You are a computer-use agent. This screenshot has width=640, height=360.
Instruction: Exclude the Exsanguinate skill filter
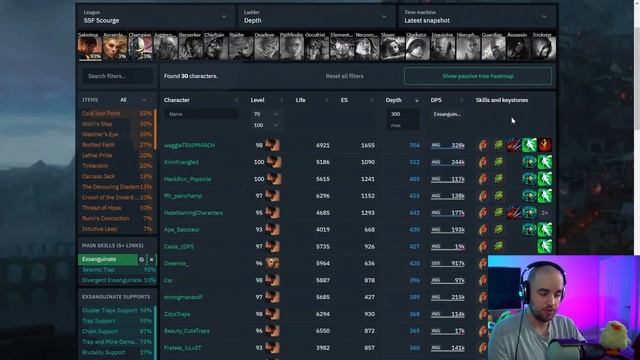(x=142, y=260)
